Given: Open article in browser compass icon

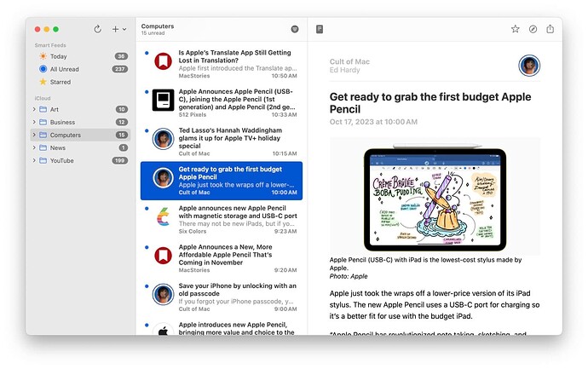Looking at the screenshot, I should coord(533,29).
